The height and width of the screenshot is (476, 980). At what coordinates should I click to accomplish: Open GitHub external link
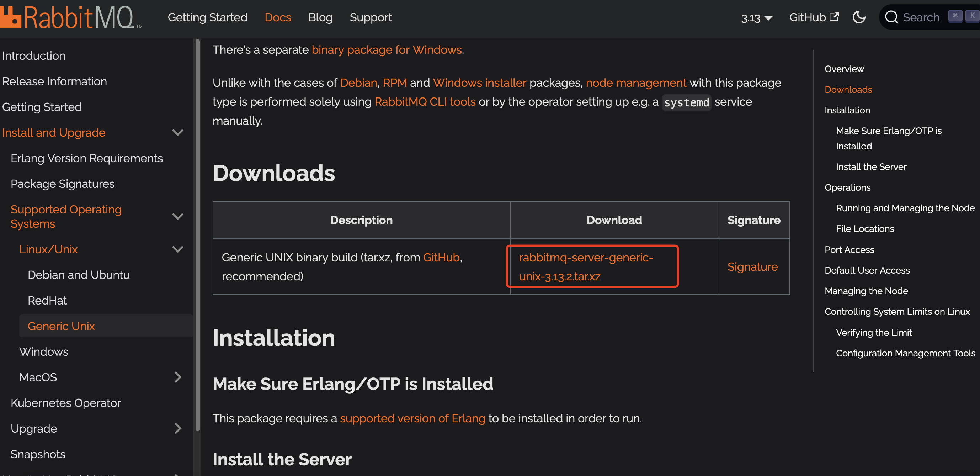(x=814, y=17)
